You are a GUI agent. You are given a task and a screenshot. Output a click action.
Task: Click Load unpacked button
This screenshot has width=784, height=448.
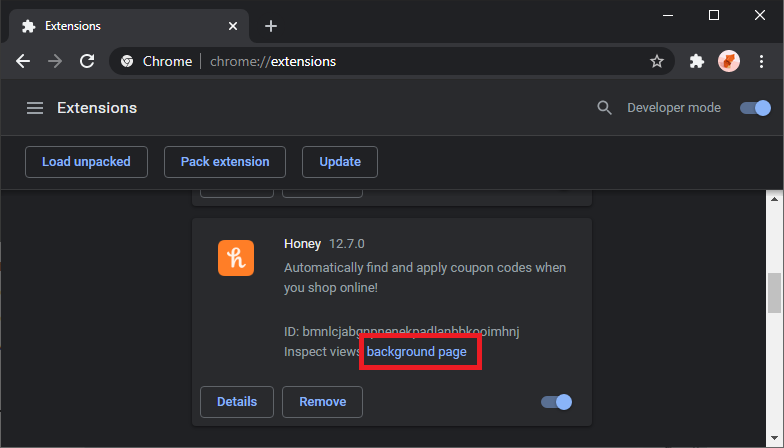86,162
